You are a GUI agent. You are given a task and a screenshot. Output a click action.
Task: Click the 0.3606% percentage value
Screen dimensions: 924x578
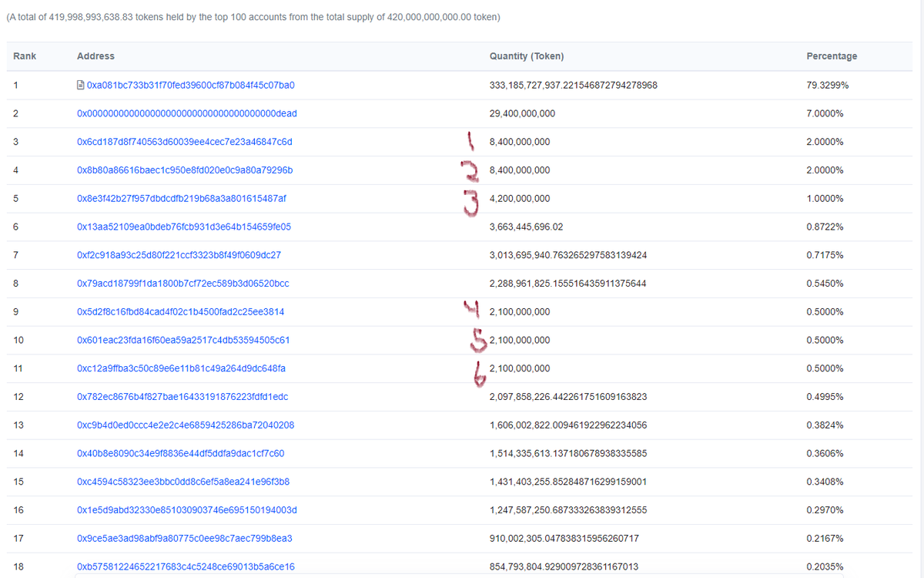(x=825, y=453)
